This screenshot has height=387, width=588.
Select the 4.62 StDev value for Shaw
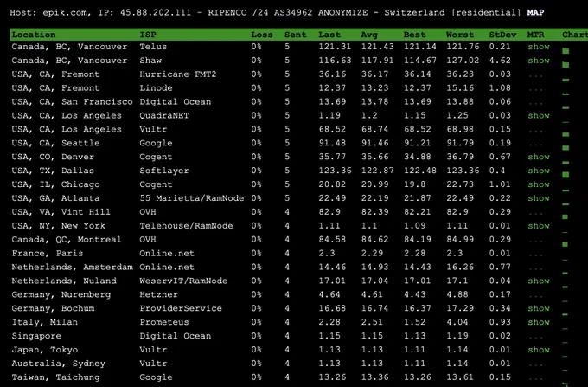coord(500,61)
